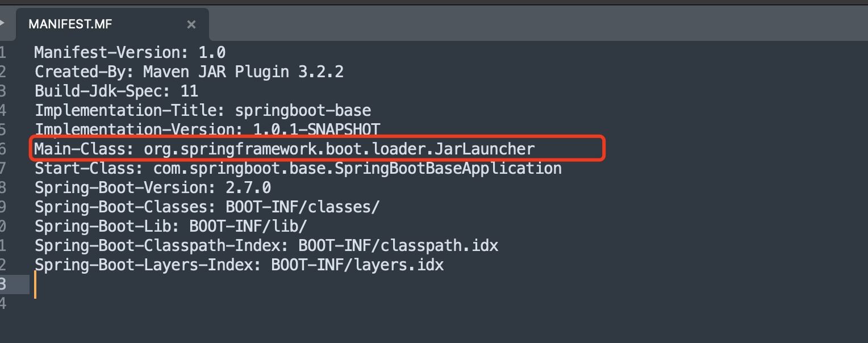Click the Start-Class SpringBootBaseApplication line
The image size is (868, 343).
[298, 169]
